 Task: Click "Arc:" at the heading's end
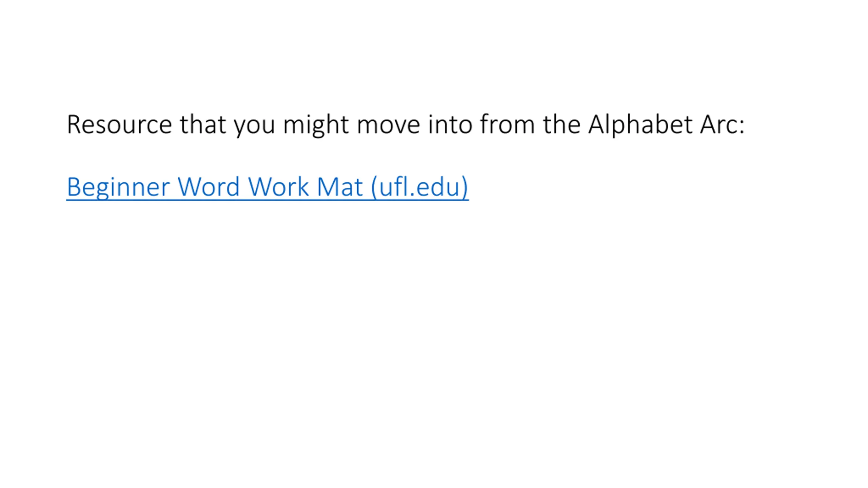[722, 125]
